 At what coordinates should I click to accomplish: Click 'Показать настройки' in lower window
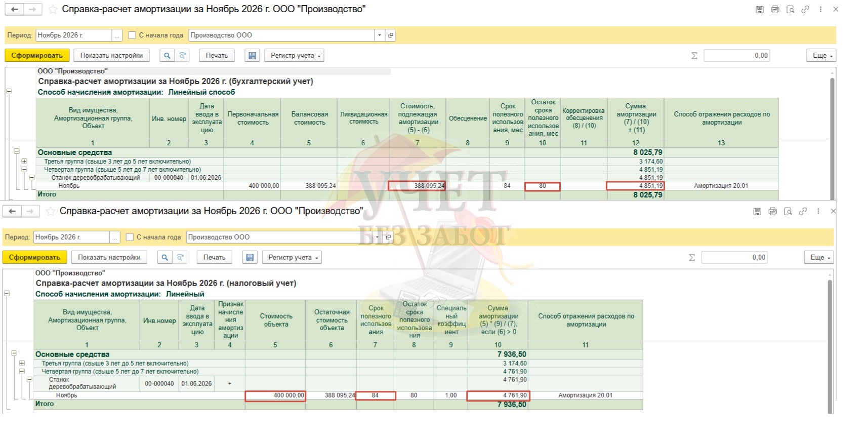click(x=109, y=258)
